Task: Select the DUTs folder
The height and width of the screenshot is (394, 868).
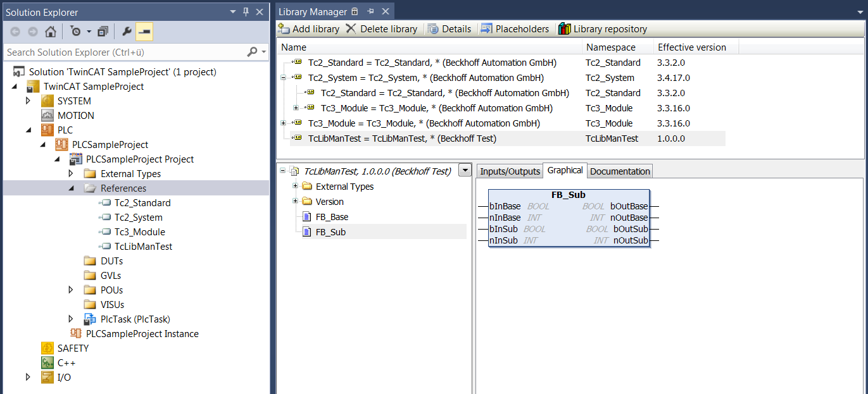Action: (111, 261)
